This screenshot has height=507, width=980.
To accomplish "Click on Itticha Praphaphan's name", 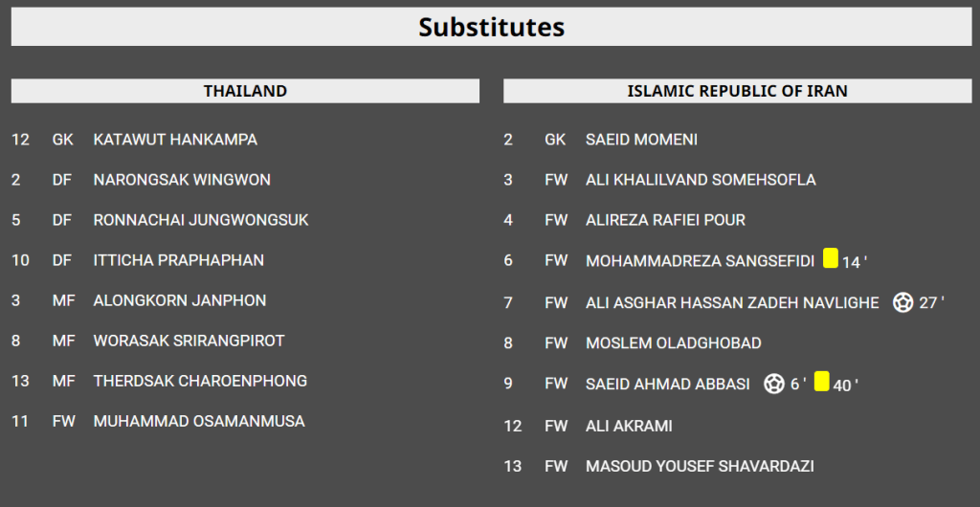I will [x=179, y=260].
